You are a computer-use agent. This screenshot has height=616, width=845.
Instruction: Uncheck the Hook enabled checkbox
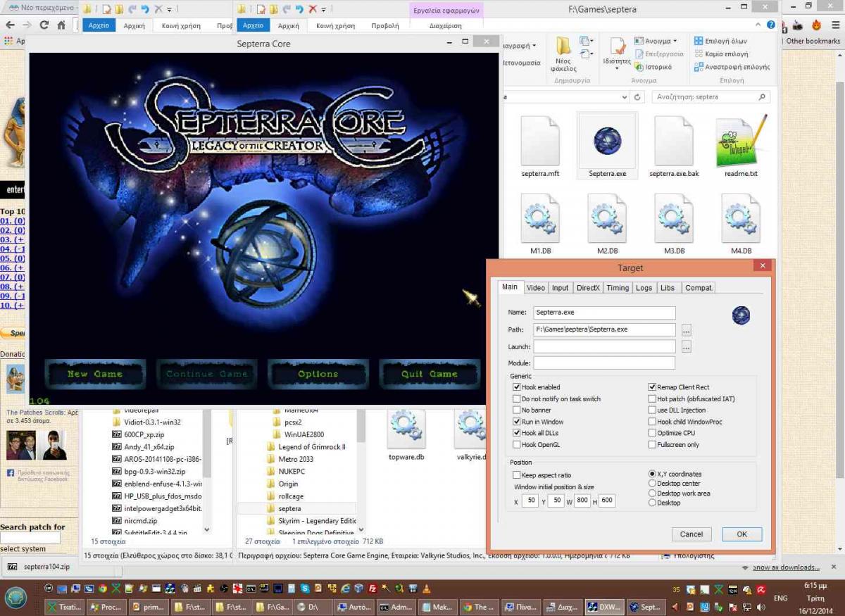point(517,387)
